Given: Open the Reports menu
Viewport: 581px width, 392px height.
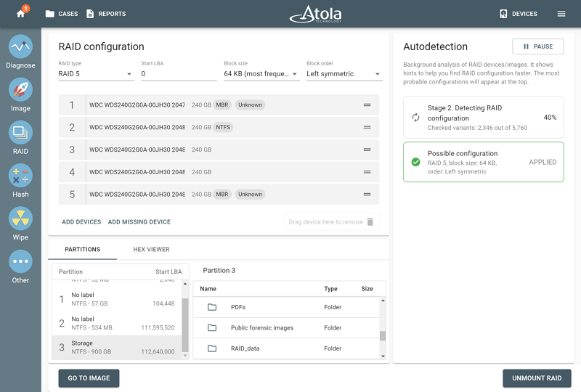Looking at the screenshot, I should (x=106, y=14).
